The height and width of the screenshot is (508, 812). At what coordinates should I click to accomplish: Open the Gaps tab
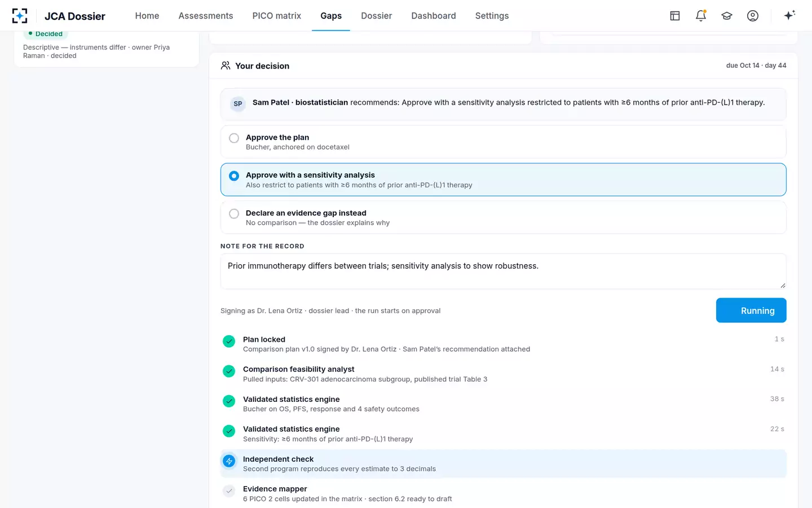click(331, 16)
